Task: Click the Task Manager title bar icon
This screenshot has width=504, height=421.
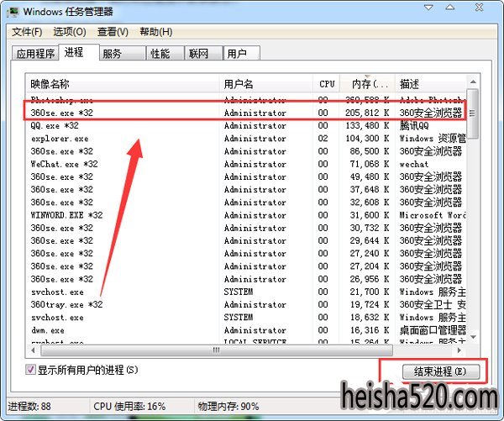Action: 13,13
